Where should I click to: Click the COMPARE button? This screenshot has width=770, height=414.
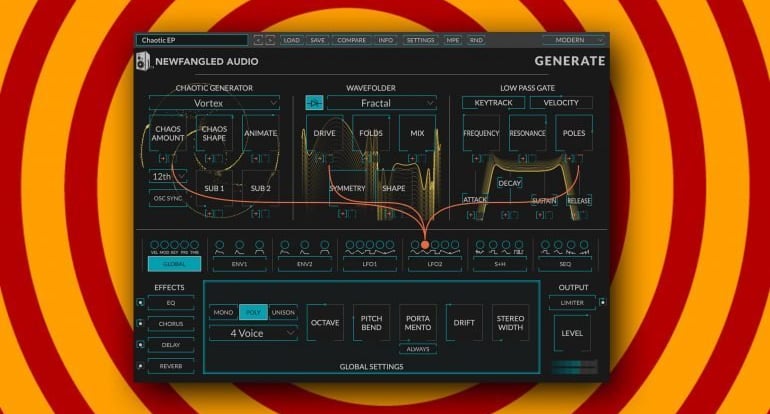[352, 40]
